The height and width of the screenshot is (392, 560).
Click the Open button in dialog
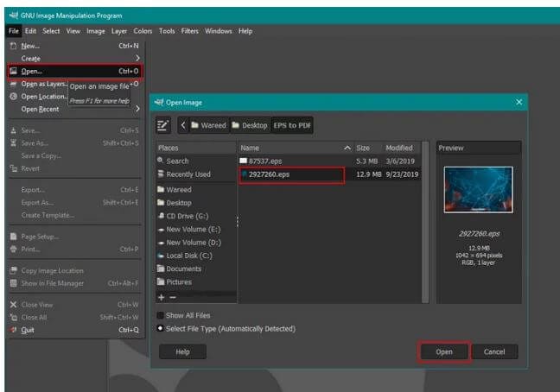(444, 351)
